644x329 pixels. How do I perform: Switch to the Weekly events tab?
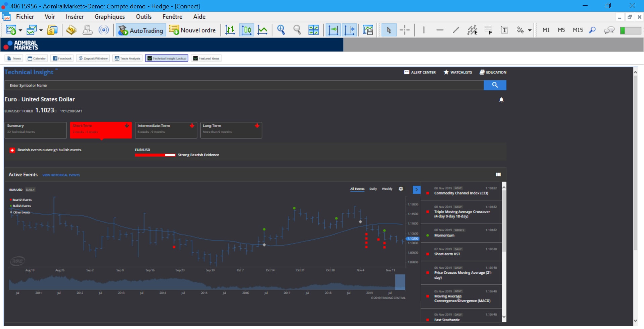click(x=387, y=189)
